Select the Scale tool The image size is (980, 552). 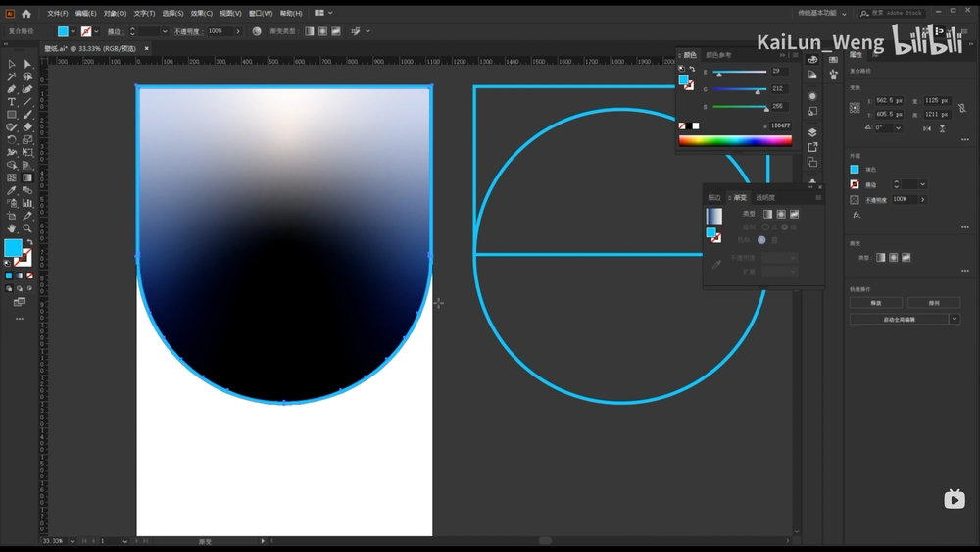[27, 140]
